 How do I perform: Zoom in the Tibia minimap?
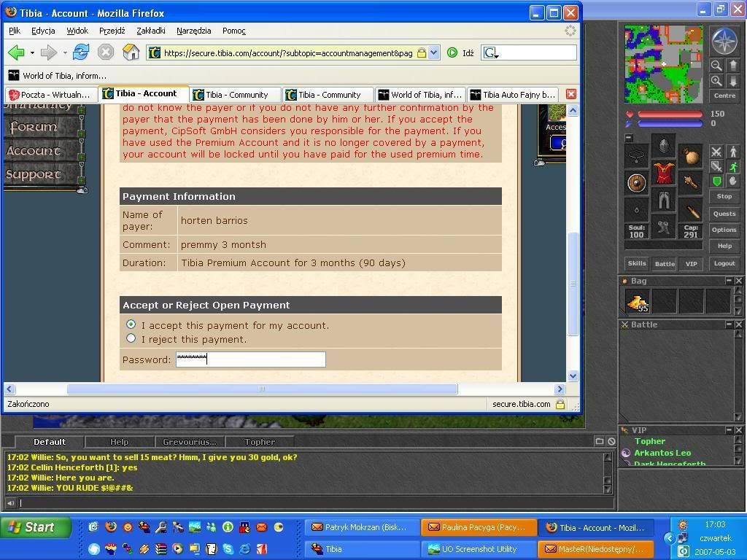(716, 81)
